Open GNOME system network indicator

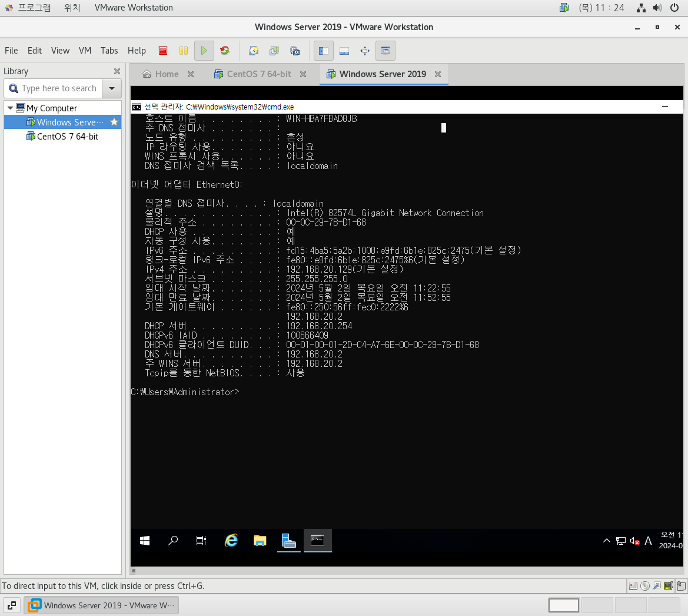click(641, 8)
